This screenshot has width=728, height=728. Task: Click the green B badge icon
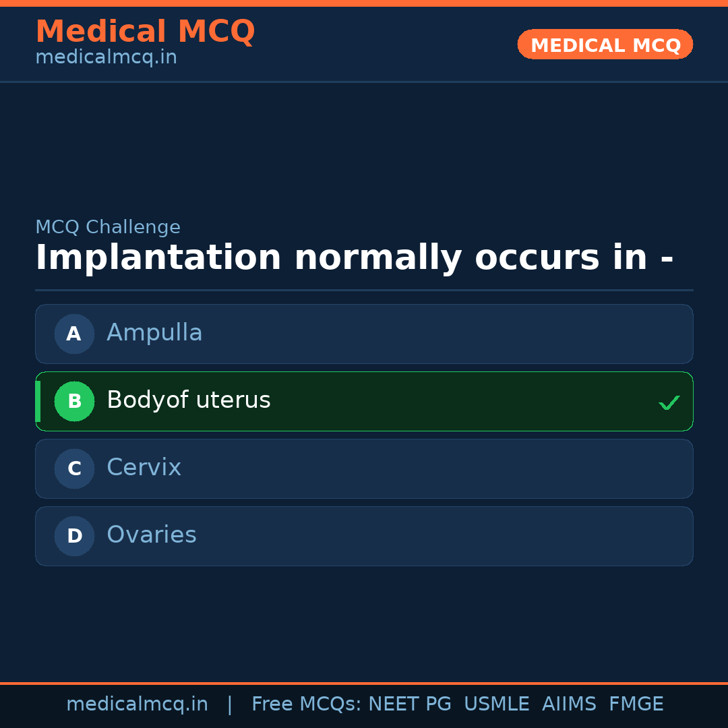tap(74, 401)
